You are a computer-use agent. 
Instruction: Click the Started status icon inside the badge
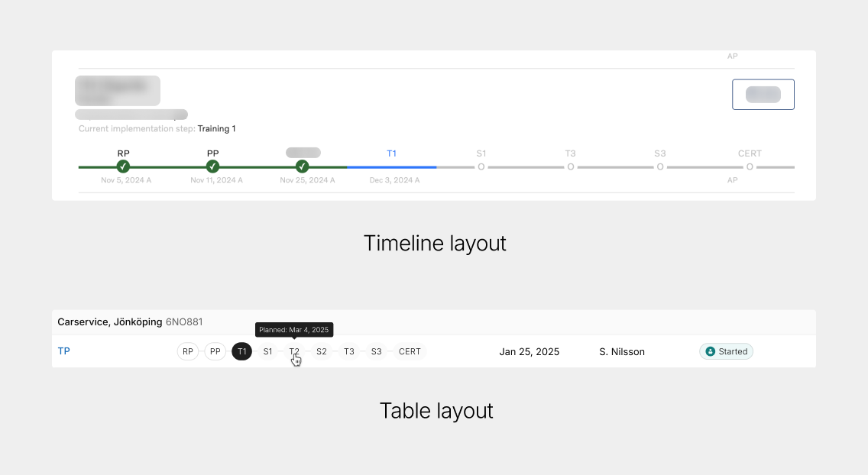711,351
